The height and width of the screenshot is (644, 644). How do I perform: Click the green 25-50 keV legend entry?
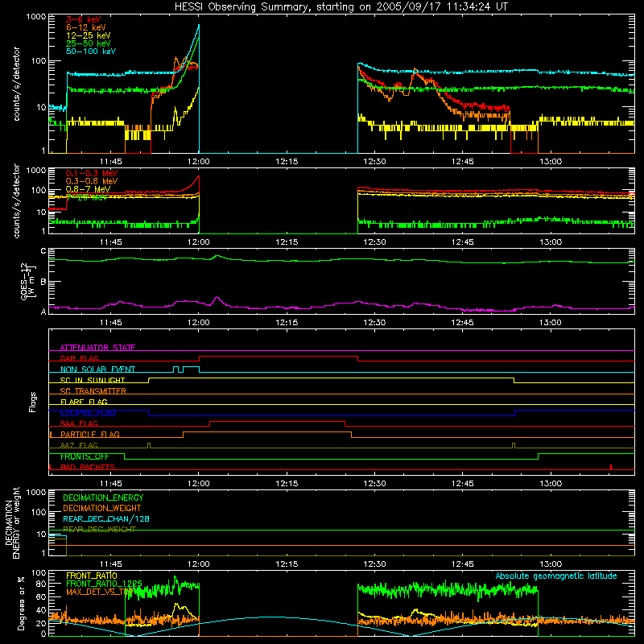[x=89, y=43]
